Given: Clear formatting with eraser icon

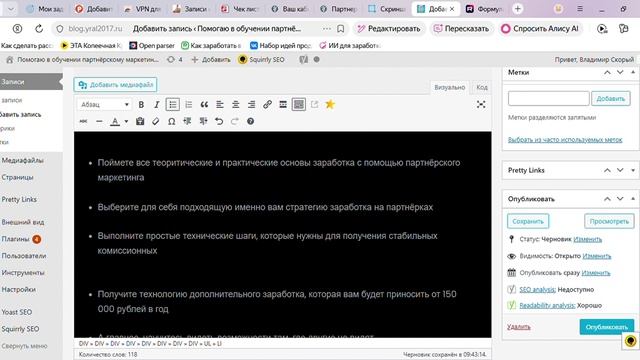Looking at the screenshot, I should coord(156,121).
